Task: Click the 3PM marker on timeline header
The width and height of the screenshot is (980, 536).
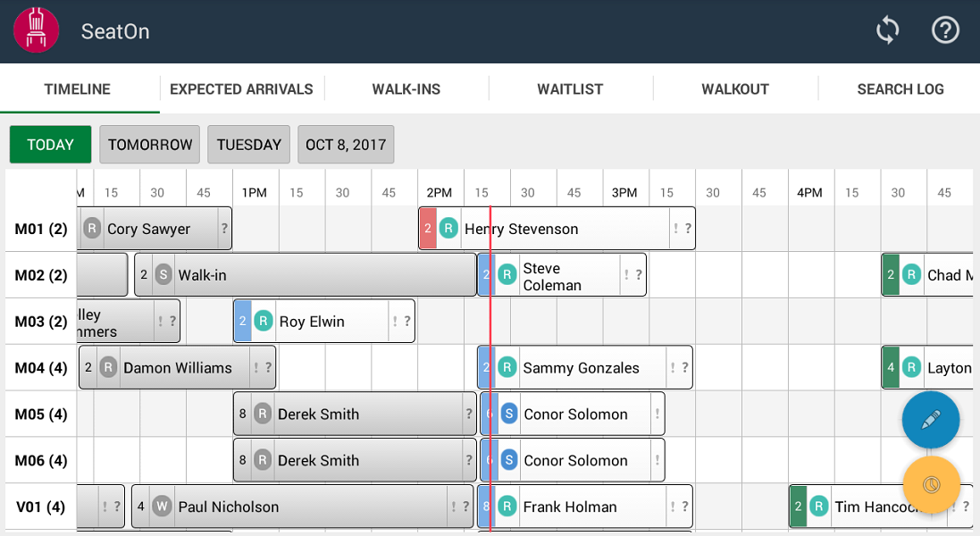Action: pyautogui.click(x=624, y=193)
